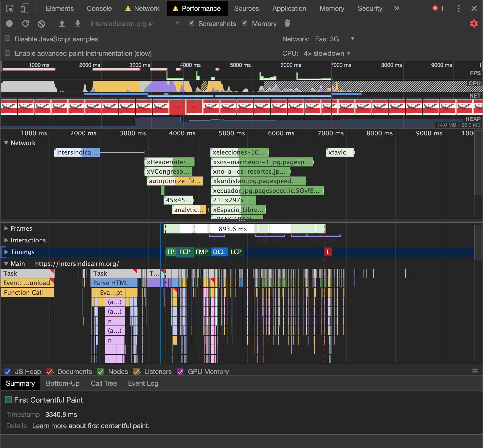Click the error counter badge

438,8
